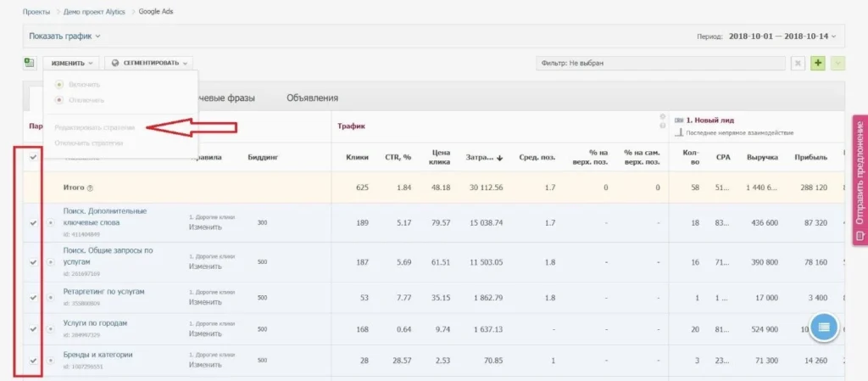Click status icon of Бренды и категории
The width and height of the screenshot is (868, 381).
tap(50, 361)
